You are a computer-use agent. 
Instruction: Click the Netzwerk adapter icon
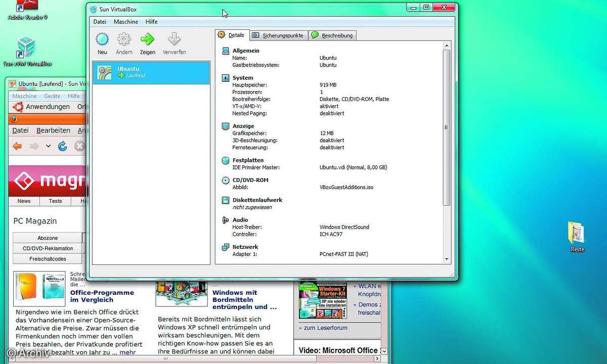[226, 247]
